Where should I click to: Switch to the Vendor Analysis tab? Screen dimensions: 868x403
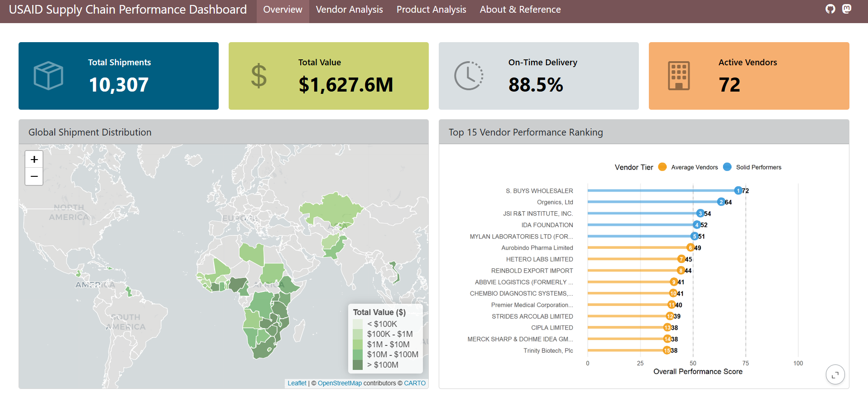[x=349, y=10]
